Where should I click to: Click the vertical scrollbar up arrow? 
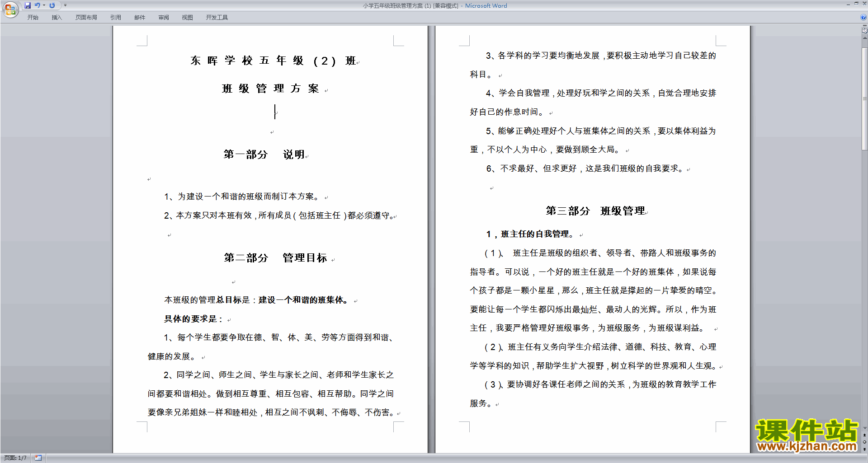[864, 38]
